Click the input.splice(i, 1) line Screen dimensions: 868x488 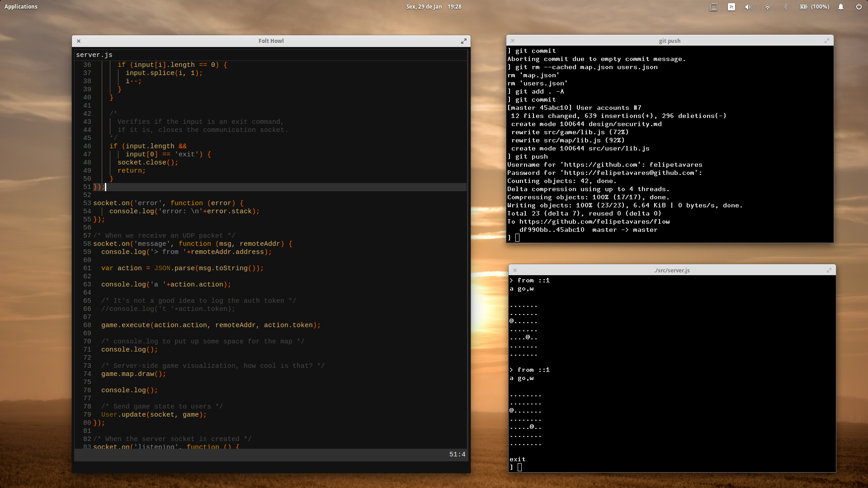point(164,73)
